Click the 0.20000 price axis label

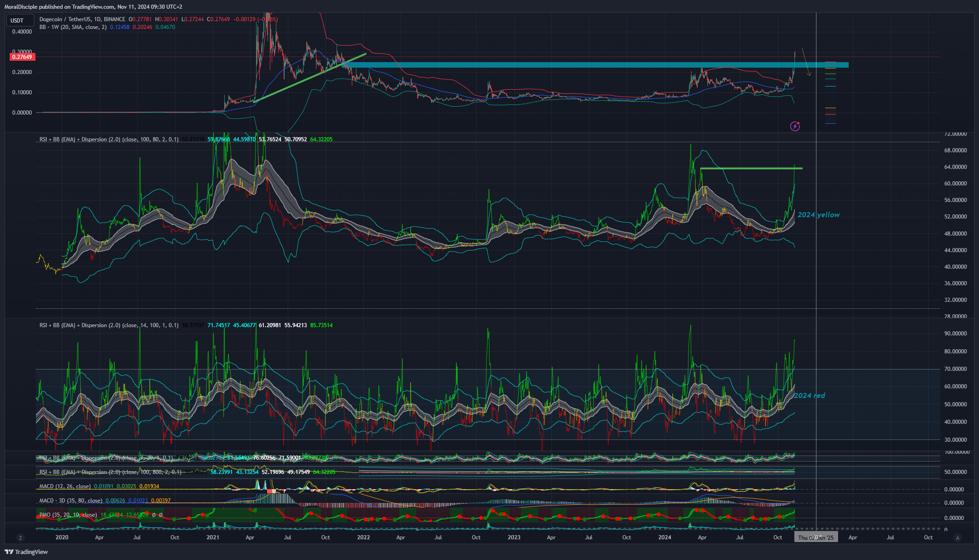[22, 72]
